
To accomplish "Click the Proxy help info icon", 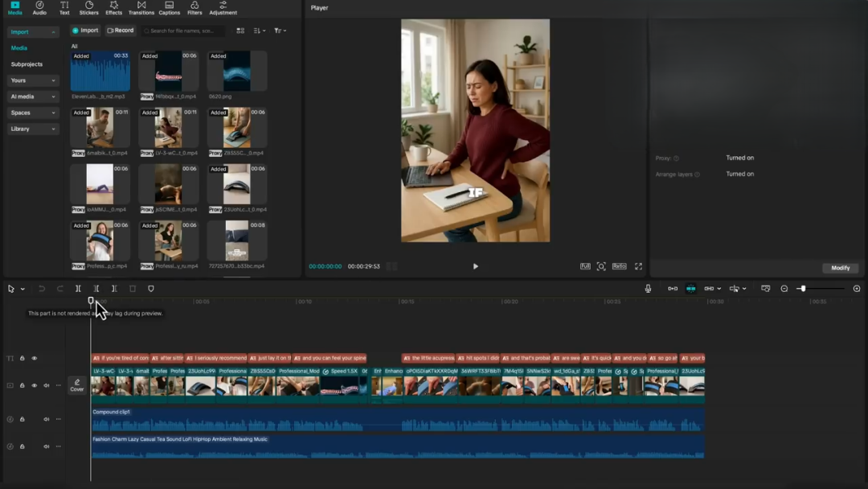I will 676,158.
